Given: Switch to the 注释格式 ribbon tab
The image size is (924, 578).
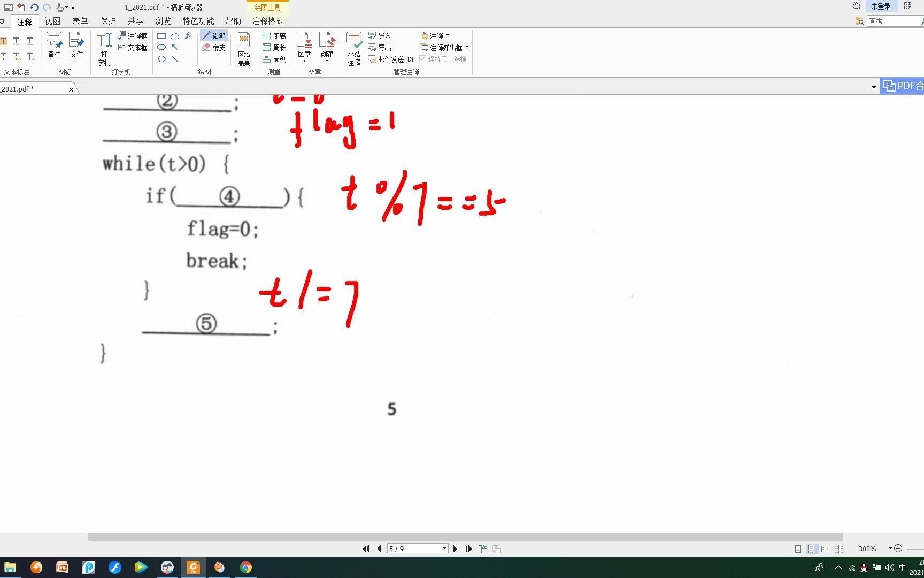Looking at the screenshot, I should [268, 21].
